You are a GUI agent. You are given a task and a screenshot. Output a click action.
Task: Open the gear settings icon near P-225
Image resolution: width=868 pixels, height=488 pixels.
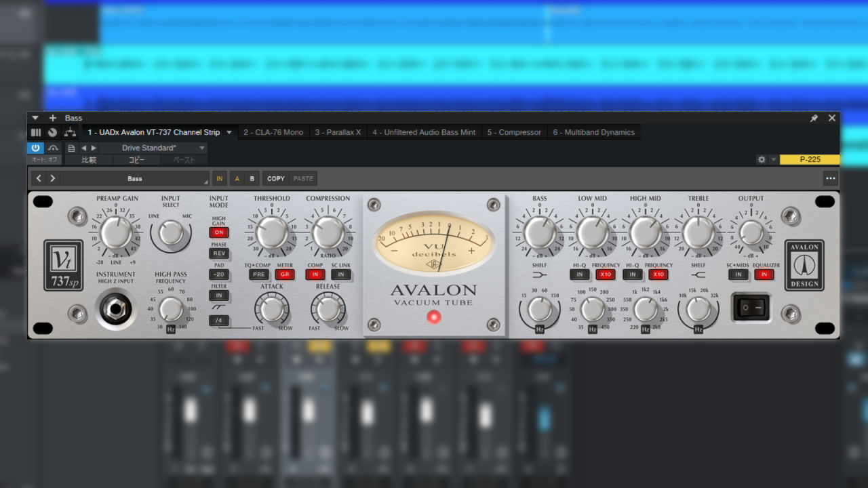pyautogui.click(x=762, y=160)
